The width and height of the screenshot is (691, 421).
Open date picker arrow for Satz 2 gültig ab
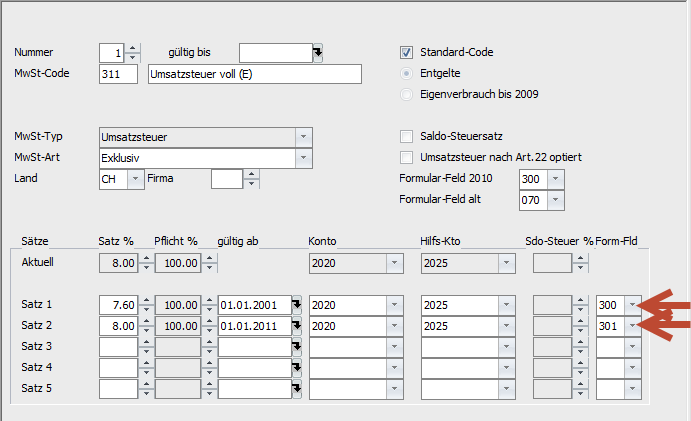click(297, 326)
